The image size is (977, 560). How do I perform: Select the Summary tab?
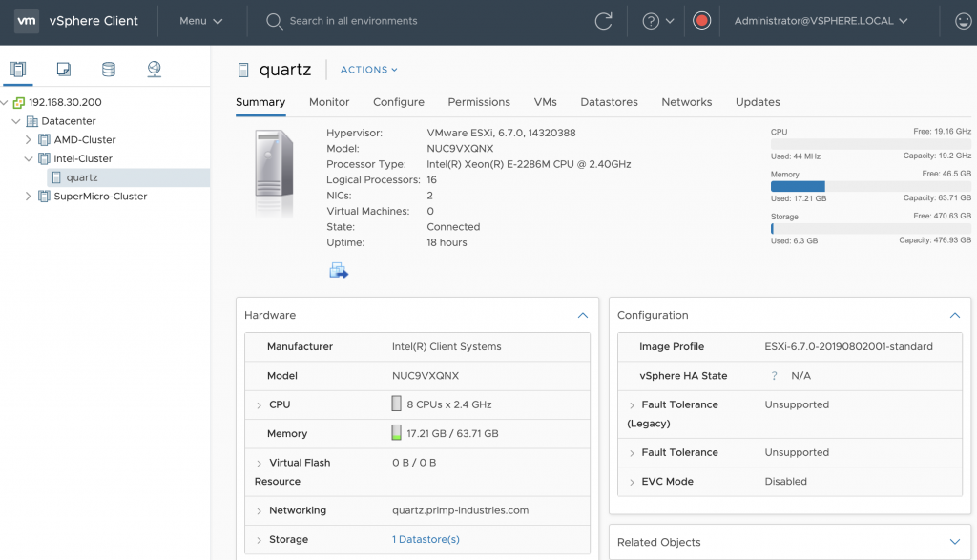coord(260,102)
